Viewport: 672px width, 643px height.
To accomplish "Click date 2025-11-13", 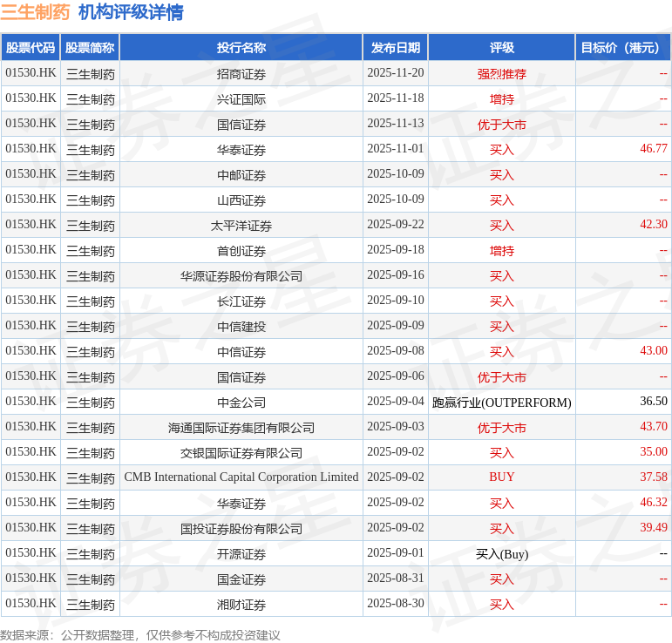I will point(396,124).
